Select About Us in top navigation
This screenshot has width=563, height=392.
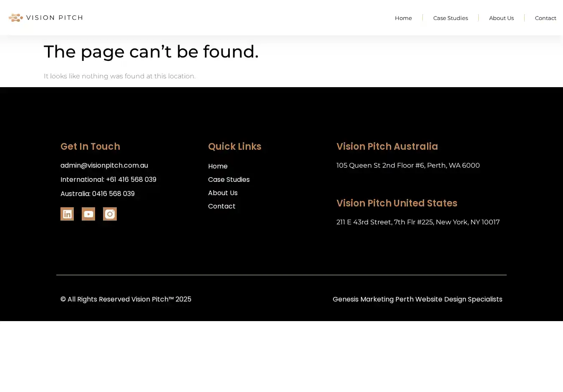(x=501, y=18)
